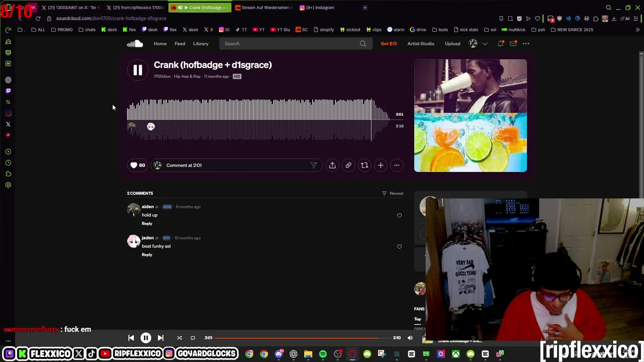Toggle repeat in the player bar
The width and height of the screenshot is (644, 362).
[x=193, y=338]
